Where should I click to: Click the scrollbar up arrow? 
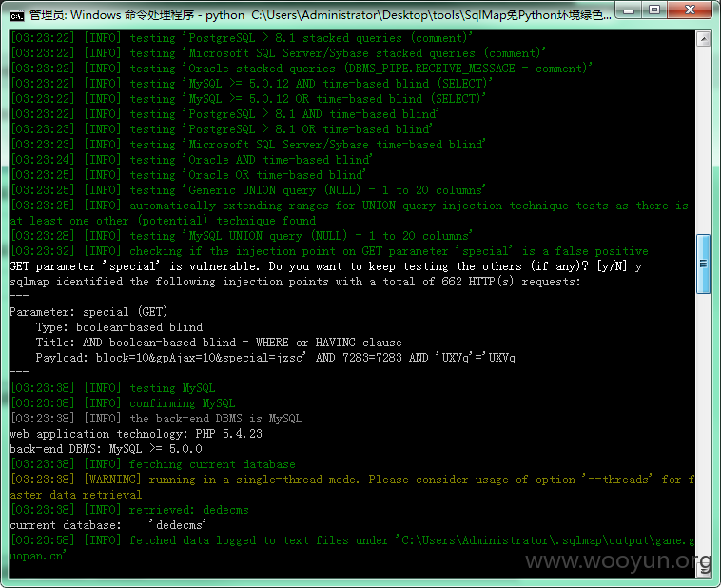coord(704,40)
